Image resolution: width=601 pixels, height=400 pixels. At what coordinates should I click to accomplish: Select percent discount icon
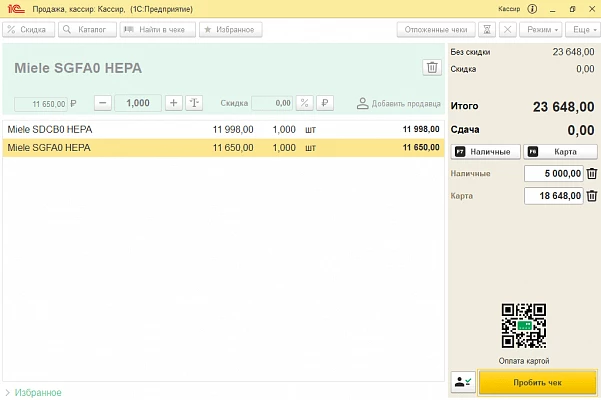point(305,103)
